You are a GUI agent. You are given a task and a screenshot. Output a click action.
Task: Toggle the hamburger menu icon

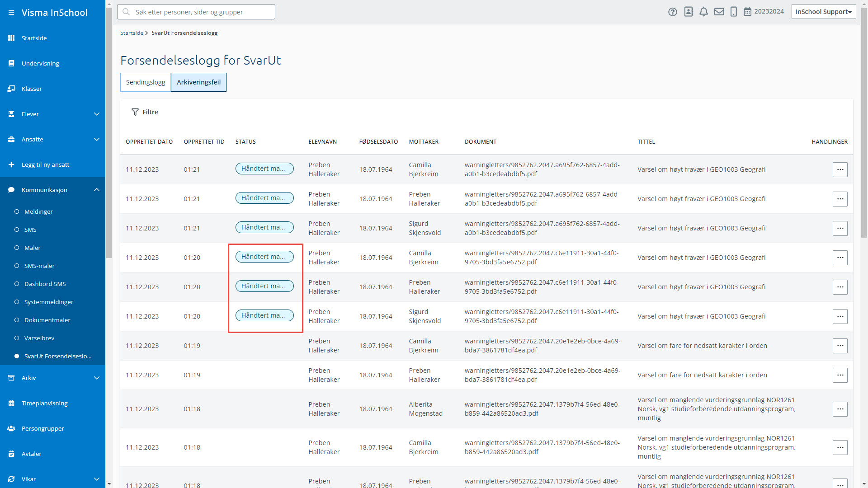click(x=11, y=13)
